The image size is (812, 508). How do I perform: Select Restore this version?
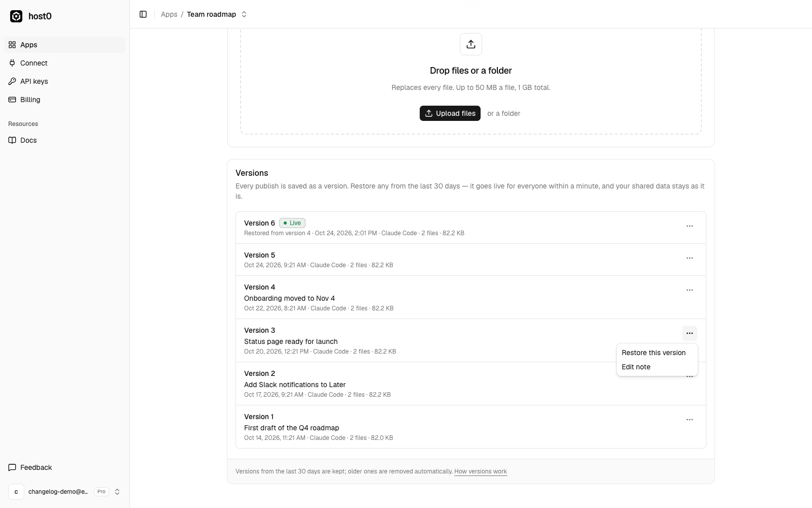coord(657,353)
